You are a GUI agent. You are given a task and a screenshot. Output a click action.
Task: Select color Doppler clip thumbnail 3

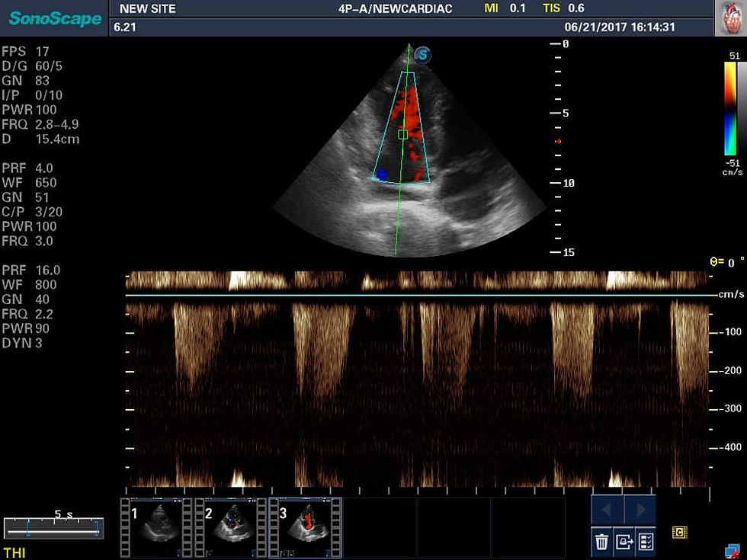point(306,527)
